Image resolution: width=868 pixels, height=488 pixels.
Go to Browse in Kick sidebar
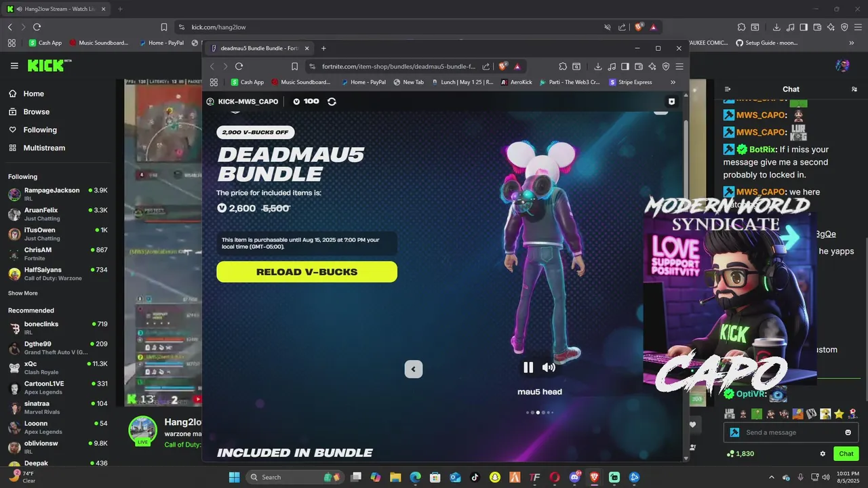[30, 112]
